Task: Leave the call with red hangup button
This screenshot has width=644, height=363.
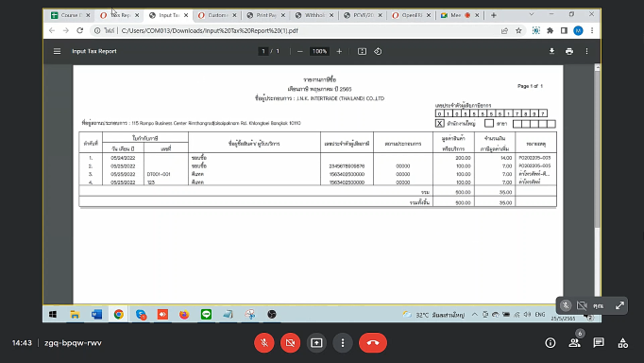Action: [373, 342]
